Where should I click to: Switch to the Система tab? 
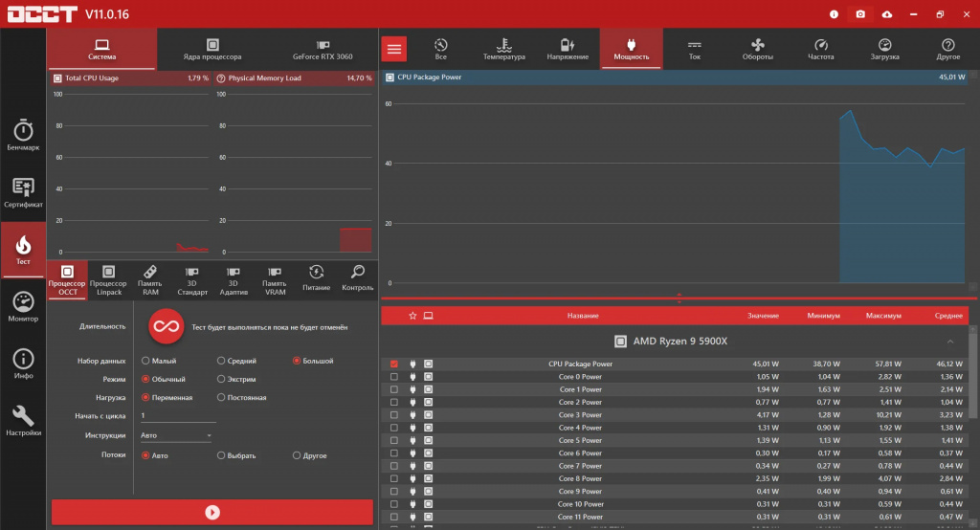101,49
